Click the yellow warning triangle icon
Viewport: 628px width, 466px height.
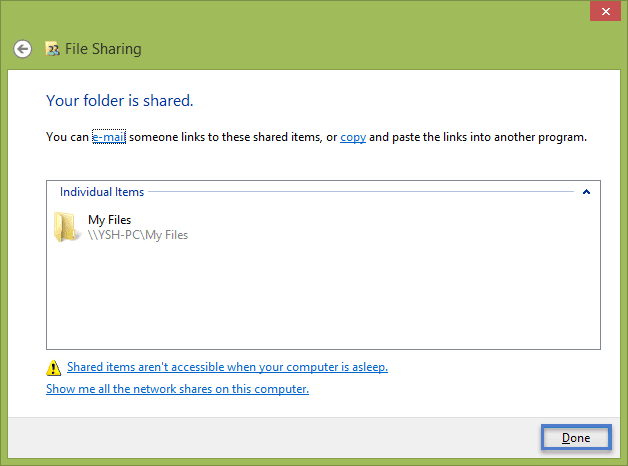(x=53, y=368)
